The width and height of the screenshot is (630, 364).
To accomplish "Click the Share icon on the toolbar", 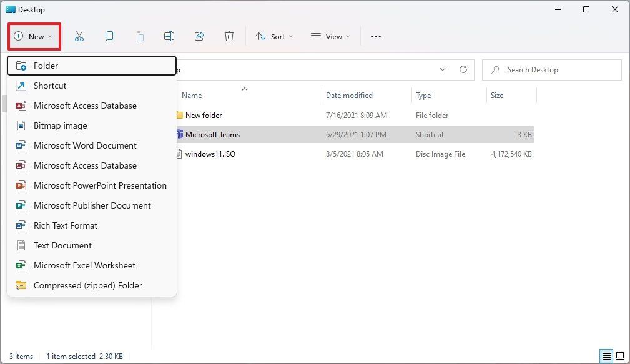I will click(x=199, y=36).
